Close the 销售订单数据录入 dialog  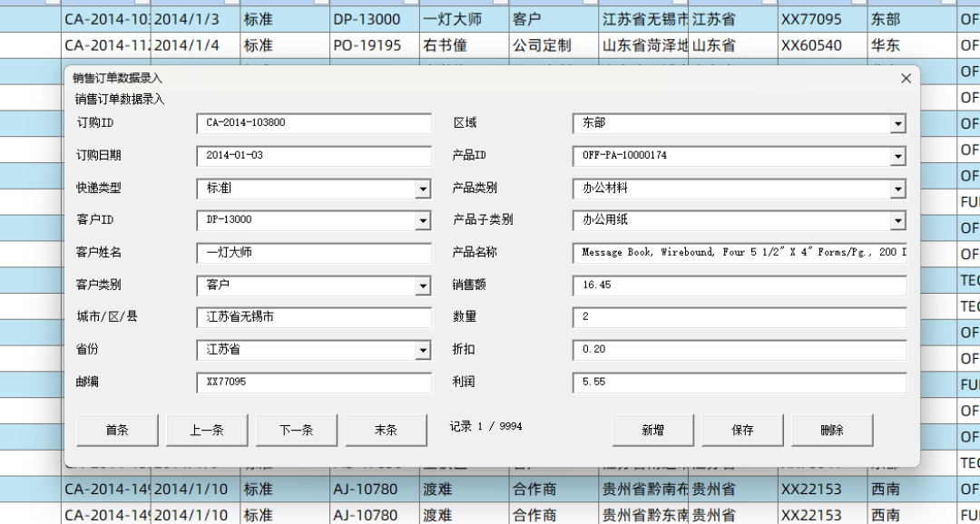[906, 79]
